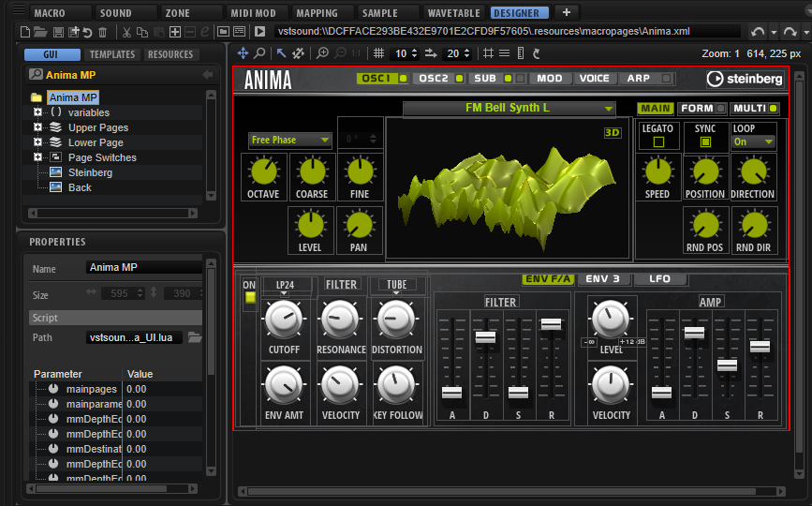Screen dimensions: 812x506
Task: Browse script path with the folder icon
Action: (x=195, y=337)
